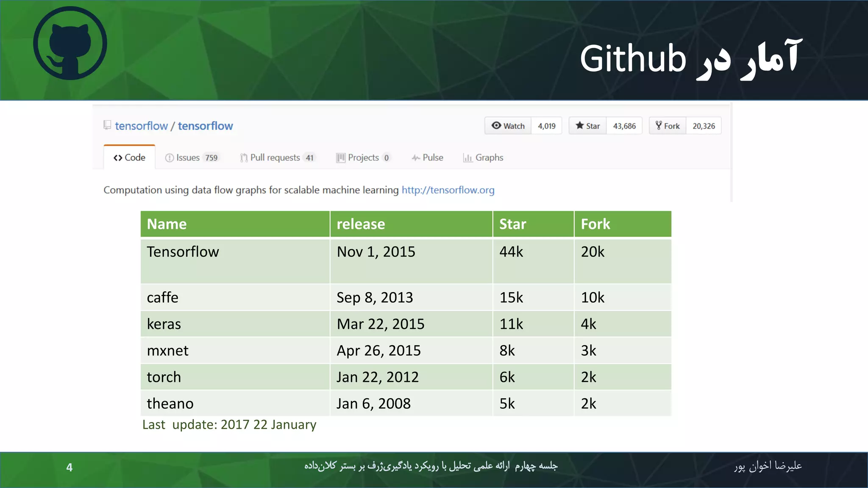868x488 pixels.
Task: Select the 20k fork cell
Action: click(623, 261)
